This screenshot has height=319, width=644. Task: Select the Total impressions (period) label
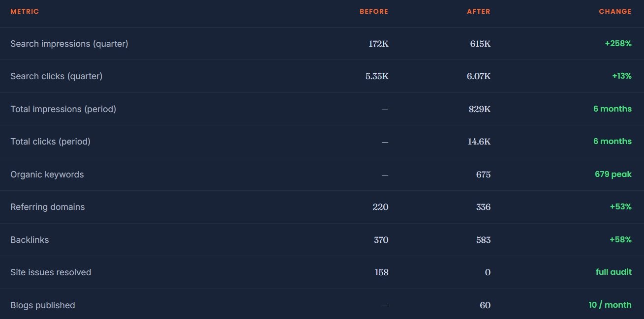tap(63, 109)
